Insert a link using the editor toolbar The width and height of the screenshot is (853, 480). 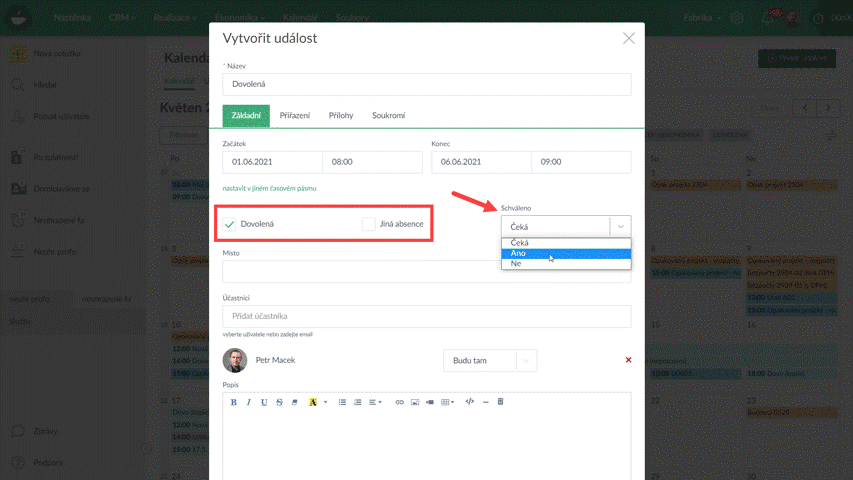coord(400,402)
